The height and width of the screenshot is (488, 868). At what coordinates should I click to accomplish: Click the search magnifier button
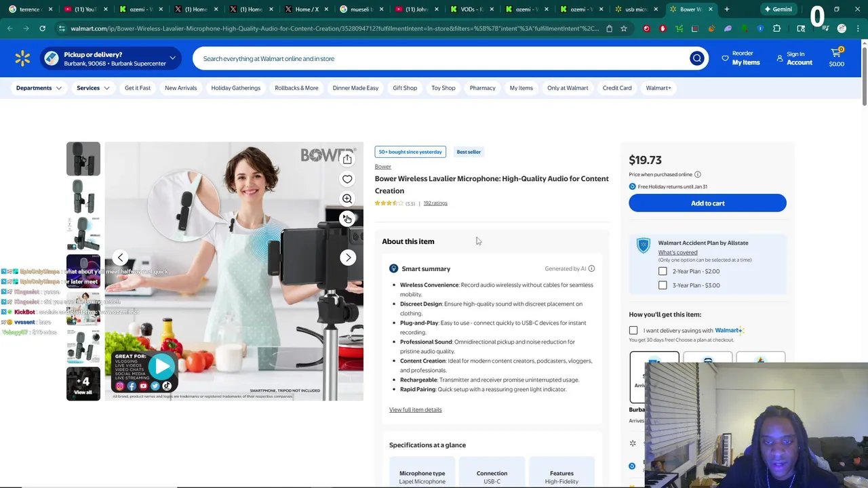coord(696,58)
